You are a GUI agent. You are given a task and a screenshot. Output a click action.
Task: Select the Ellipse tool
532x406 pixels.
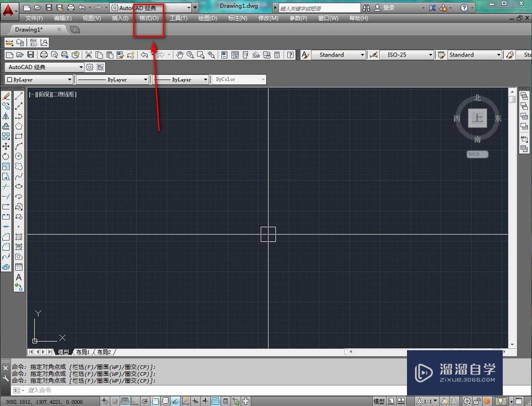19,187
